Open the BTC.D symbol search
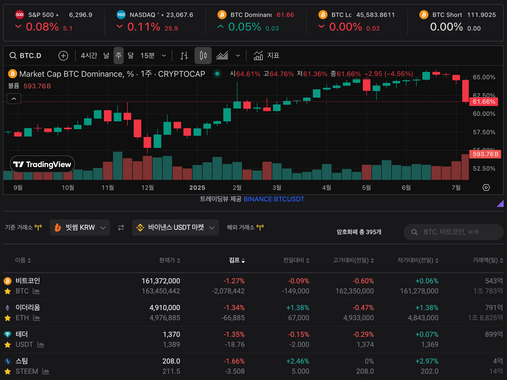 click(x=26, y=56)
